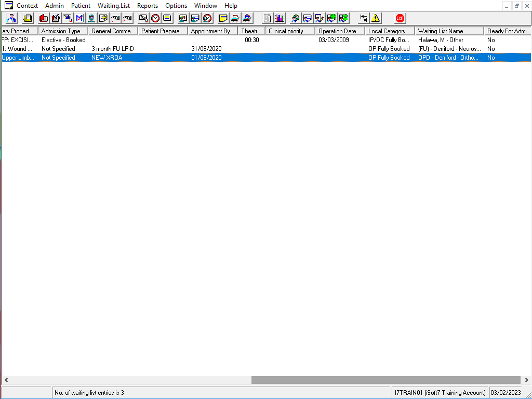532x399 pixels.
Task: Select the NEW XROA comment cell
Action: coord(107,58)
